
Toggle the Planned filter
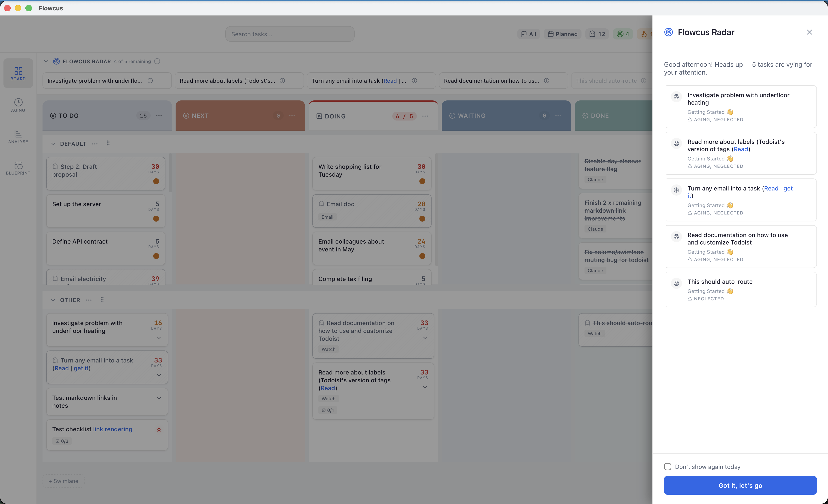click(x=563, y=34)
